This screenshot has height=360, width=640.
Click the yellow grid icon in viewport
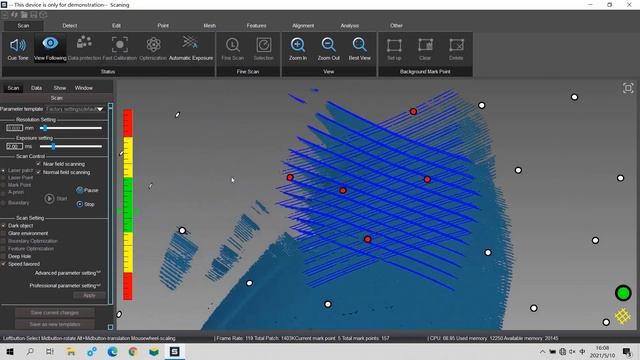coord(622,316)
